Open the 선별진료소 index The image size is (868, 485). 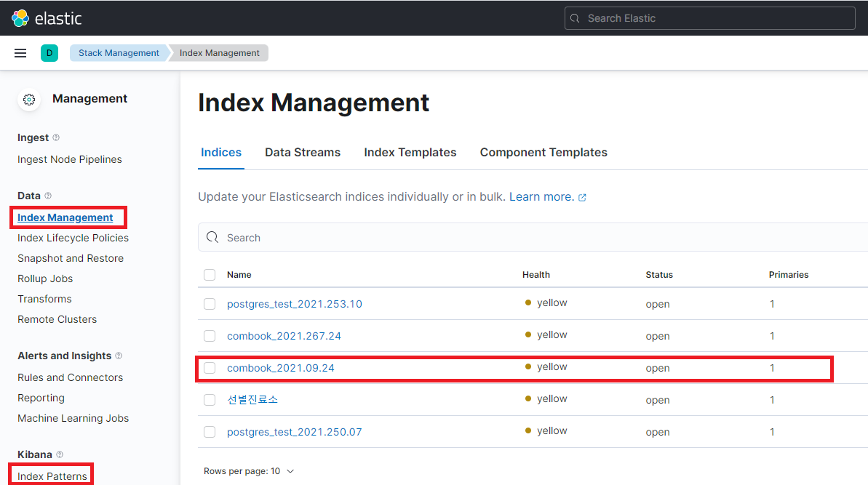252,400
